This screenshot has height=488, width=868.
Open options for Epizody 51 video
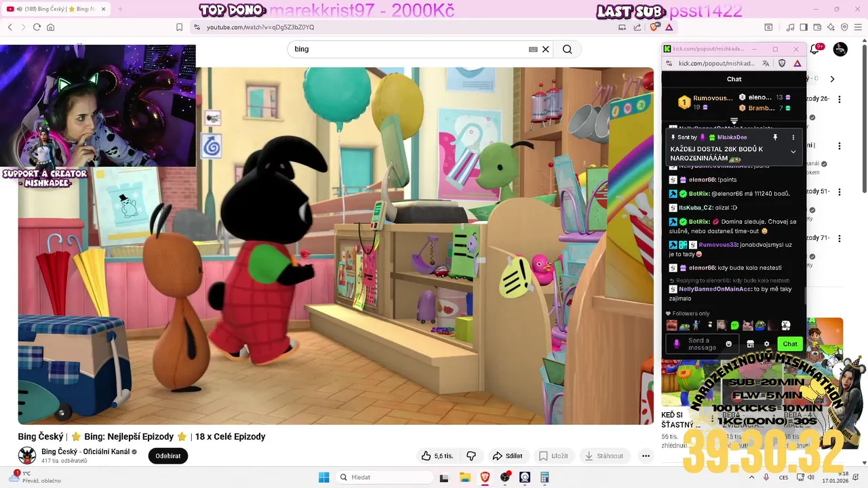pyautogui.click(x=840, y=192)
